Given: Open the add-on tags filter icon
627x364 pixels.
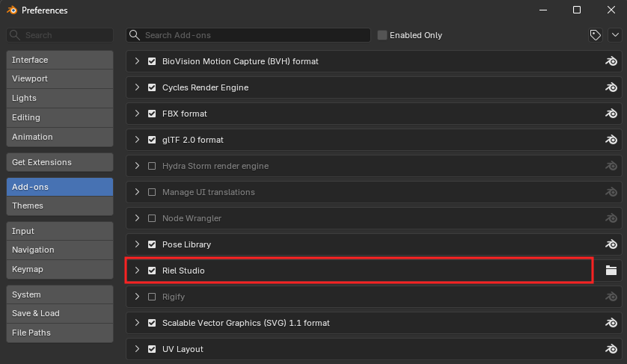Looking at the screenshot, I should [x=596, y=35].
